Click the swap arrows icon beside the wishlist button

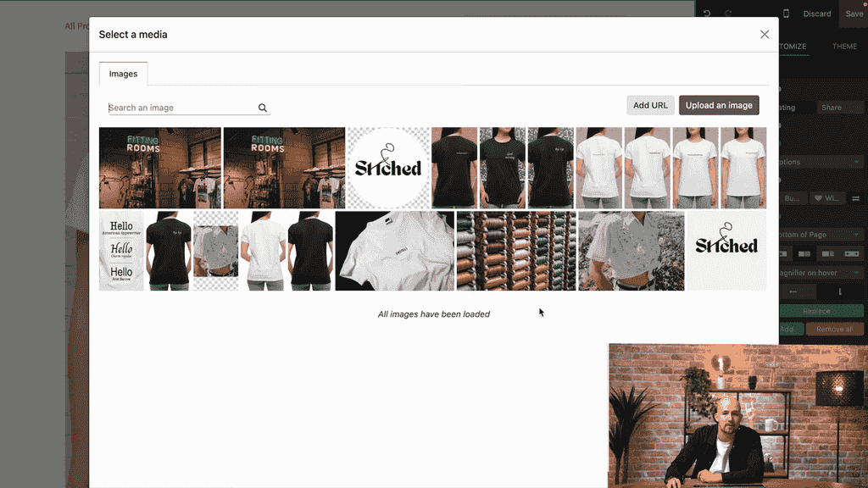click(855, 198)
